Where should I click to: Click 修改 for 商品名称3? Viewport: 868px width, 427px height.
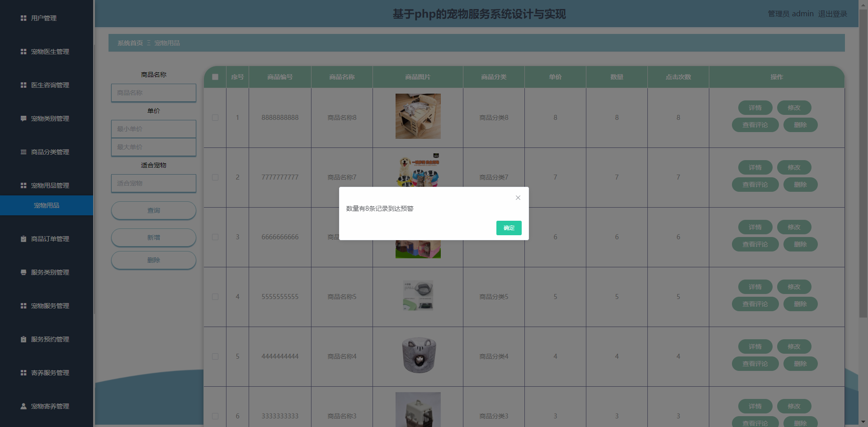point(794,406)
